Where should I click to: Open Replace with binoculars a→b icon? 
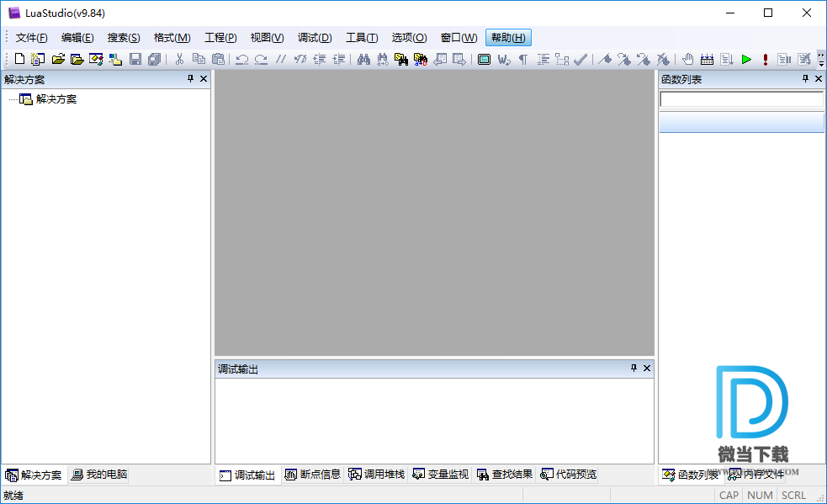tap(383, 59)
